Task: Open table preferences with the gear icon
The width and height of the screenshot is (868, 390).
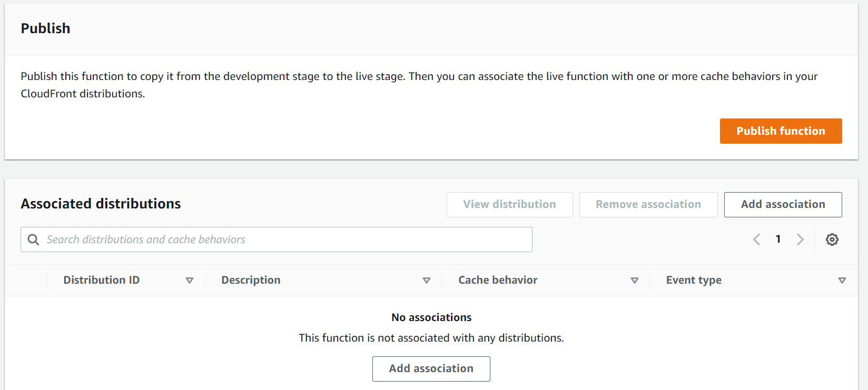Action: 832,239
